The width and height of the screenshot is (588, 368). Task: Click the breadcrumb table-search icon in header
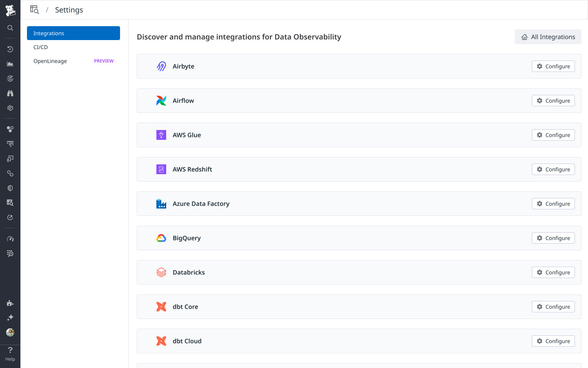pyautogui.click(x=35, y=9)
